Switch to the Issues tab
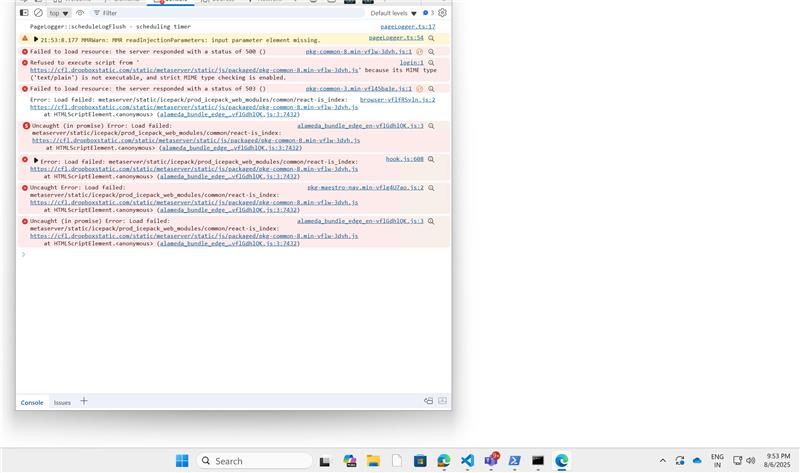 (x=62, y=402)
